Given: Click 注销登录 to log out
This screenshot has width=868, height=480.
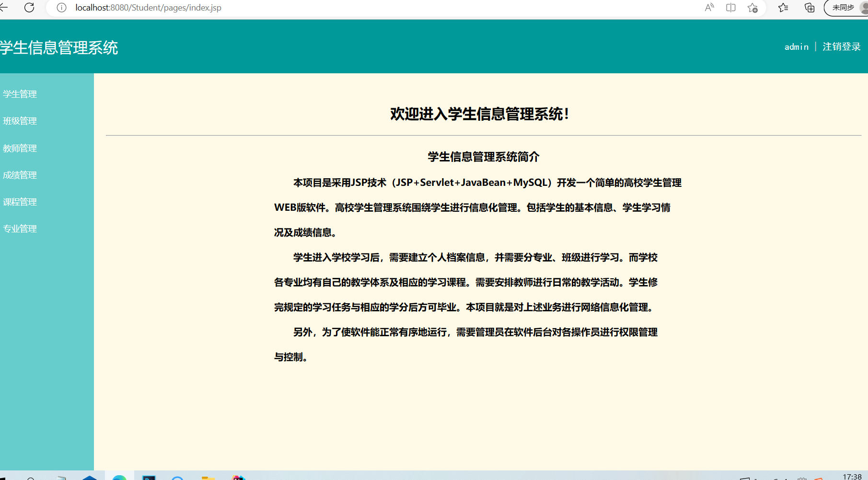Looking at the screenshot, I should coord(842,46).
